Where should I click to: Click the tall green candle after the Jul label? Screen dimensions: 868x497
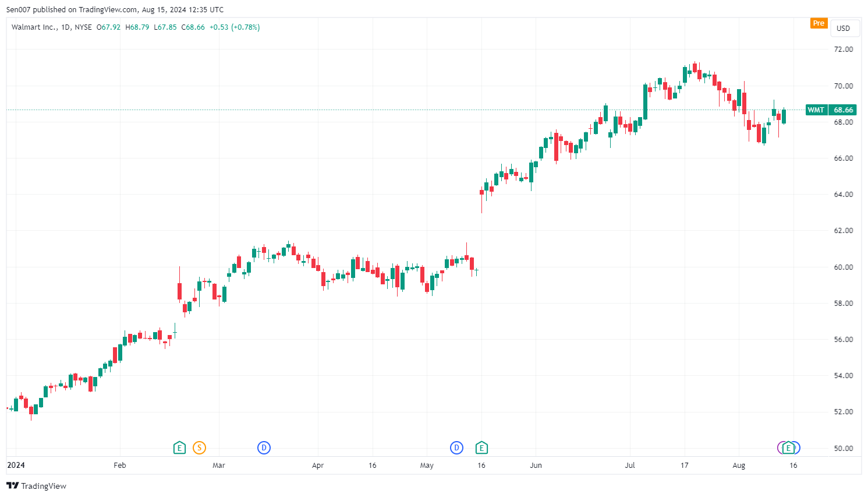pos(645,102)
